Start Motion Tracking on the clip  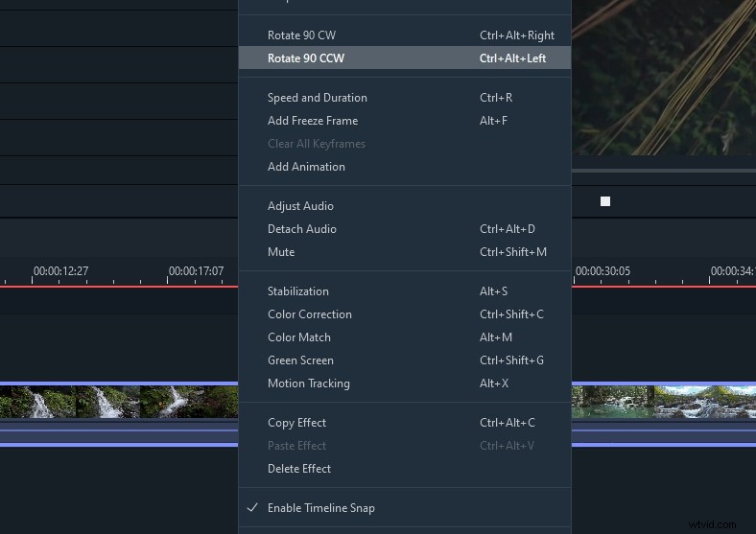click(x=308, y=383)
